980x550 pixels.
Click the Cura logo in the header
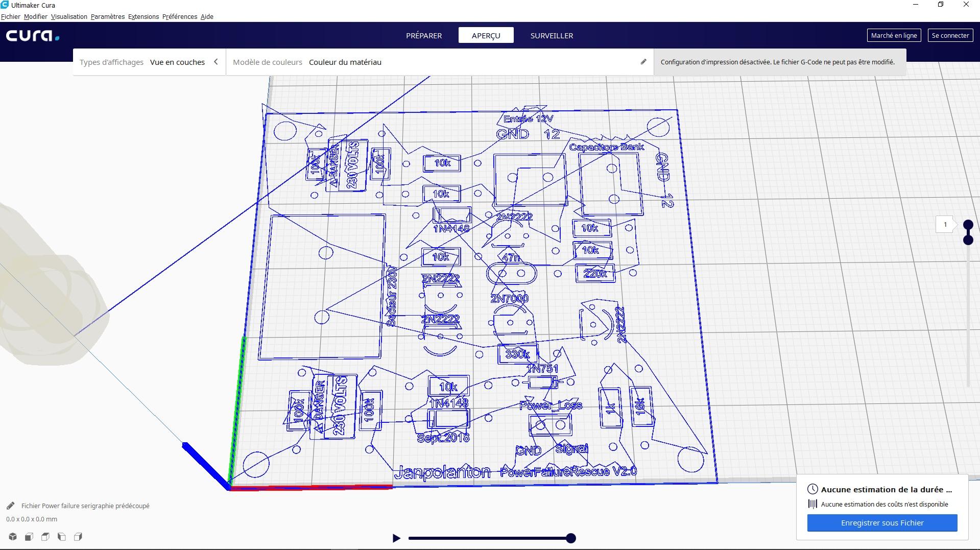point(33,36)
